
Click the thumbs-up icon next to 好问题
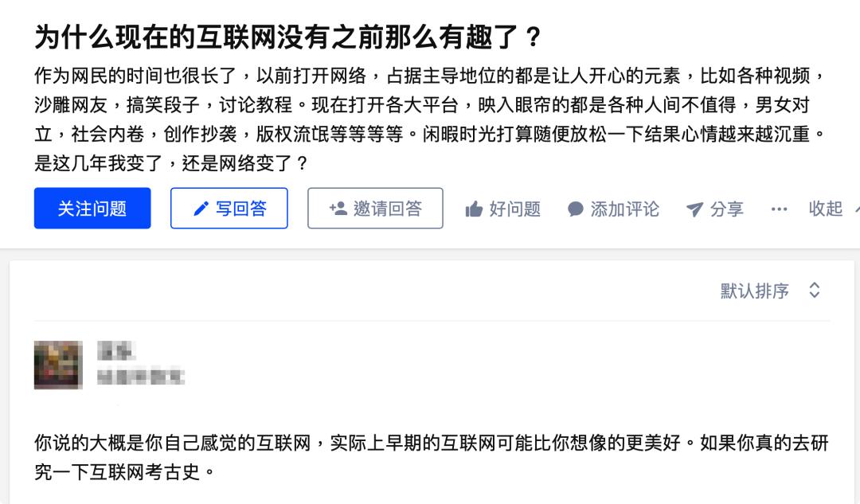pos(475,209)
